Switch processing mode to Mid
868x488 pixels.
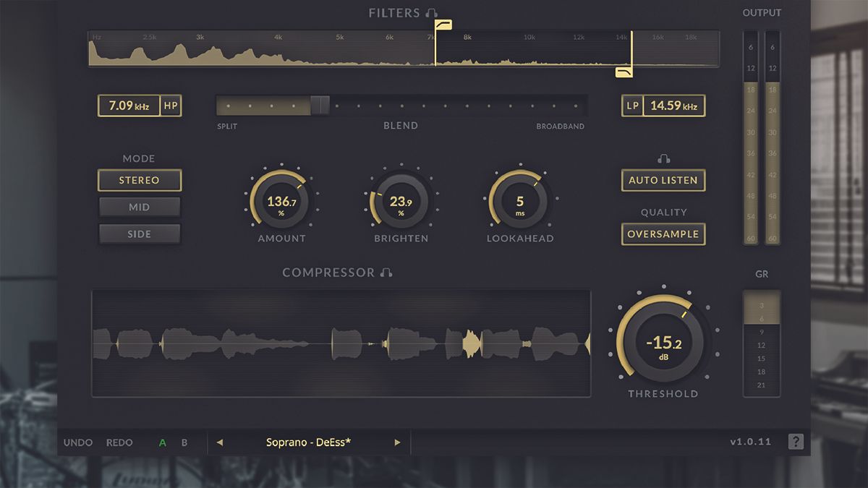(139, 207)
